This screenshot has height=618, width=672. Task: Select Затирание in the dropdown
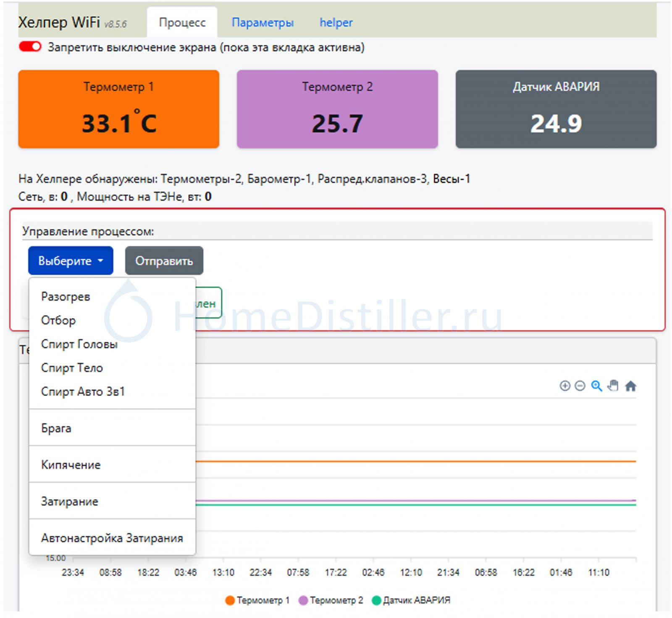click(112, 501)
